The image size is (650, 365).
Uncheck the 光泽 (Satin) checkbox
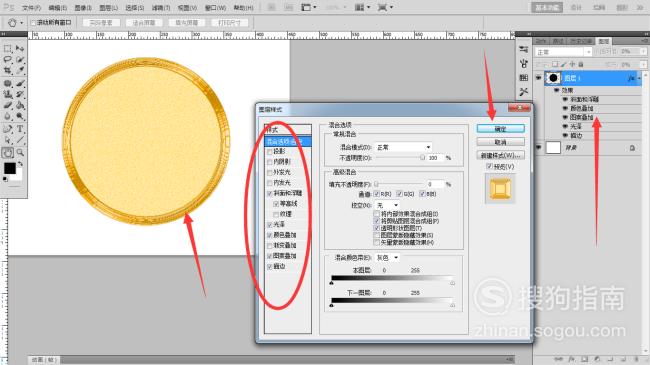(270, 225)
